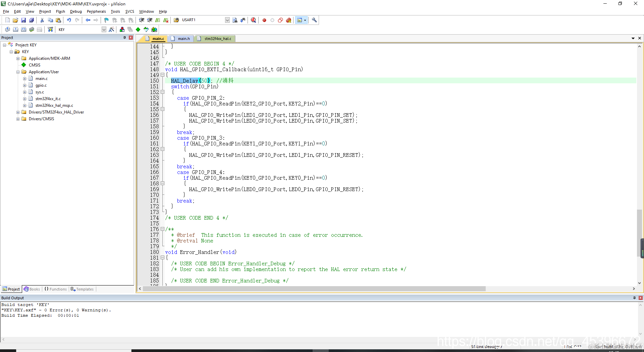
Task: Toggle auto-hide pin on the Build Output panel
Action: click(634, 298)
